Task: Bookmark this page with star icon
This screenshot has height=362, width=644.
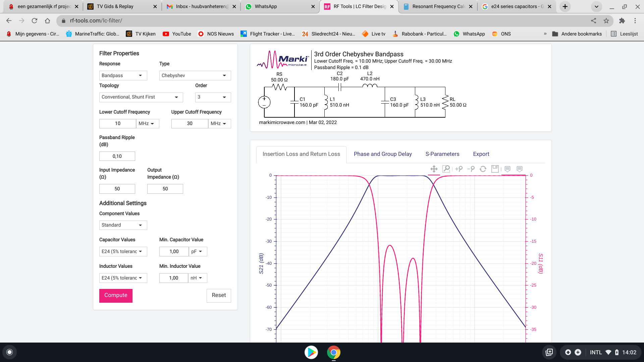Action: tap(606, 21)
